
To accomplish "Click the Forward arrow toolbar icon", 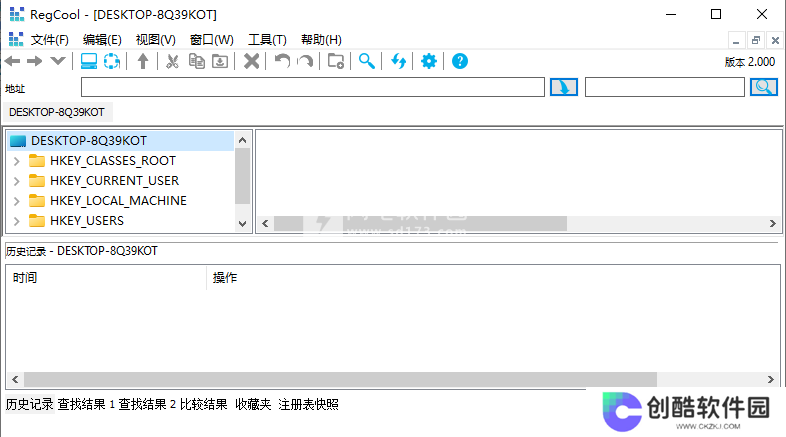I will 35,61.
